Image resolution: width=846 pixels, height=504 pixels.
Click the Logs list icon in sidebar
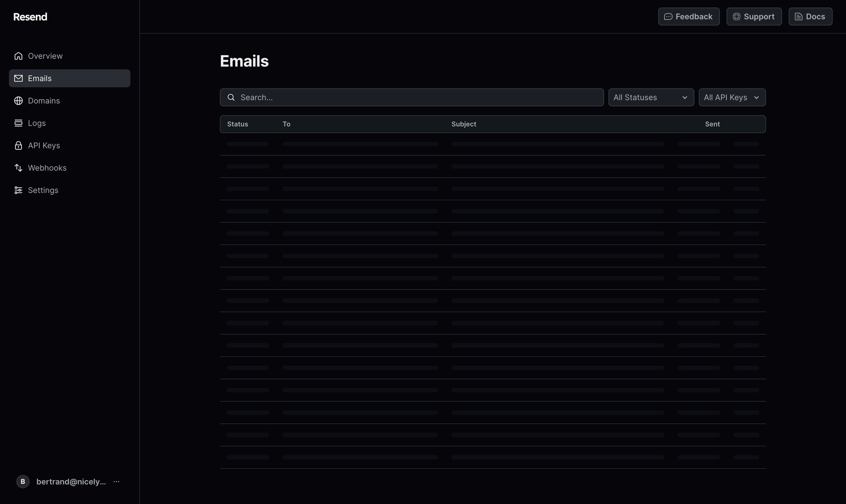click(x=18, y=123)
